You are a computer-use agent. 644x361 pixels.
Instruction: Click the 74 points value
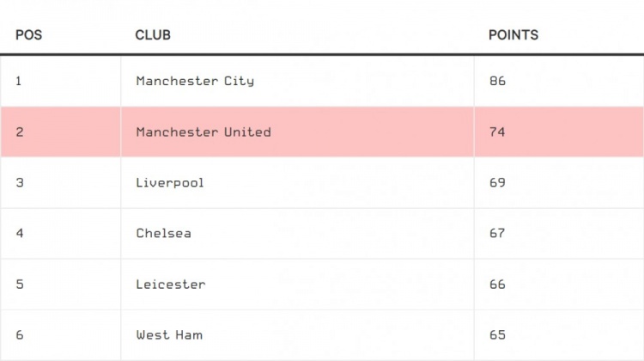pos(497,132)
